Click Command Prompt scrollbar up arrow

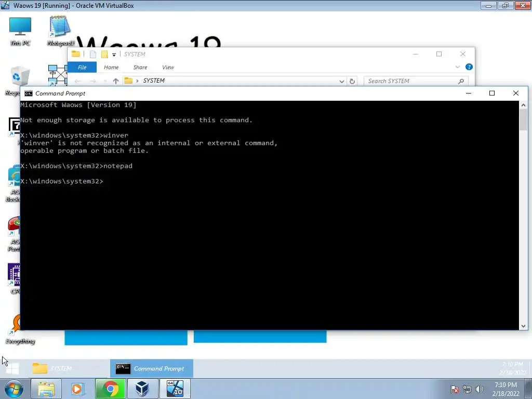tap(523, 105)
